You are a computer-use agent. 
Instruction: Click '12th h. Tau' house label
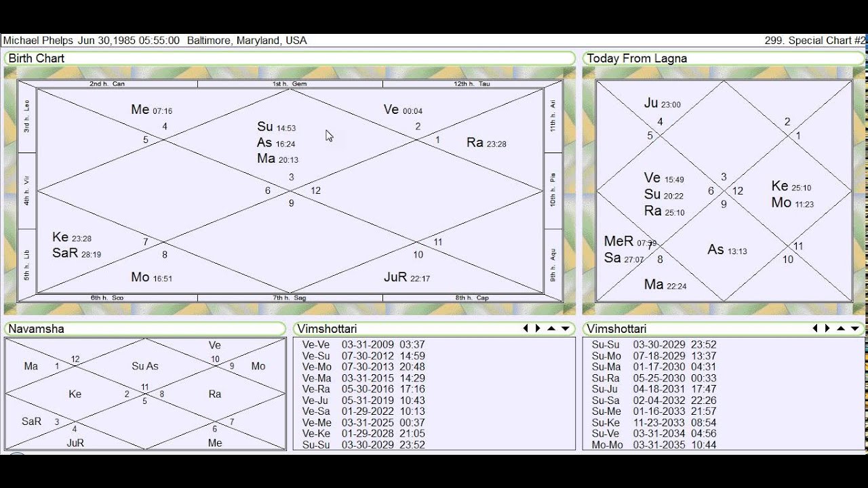pyautogui.click(x=472, y=84)
